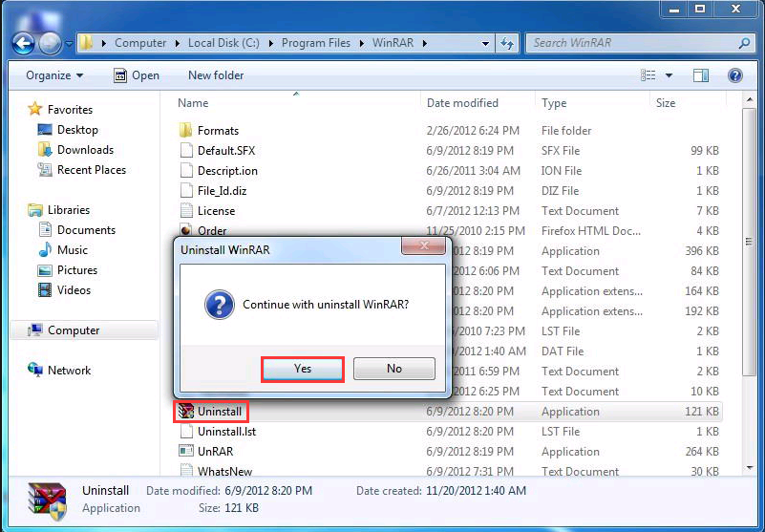The image size is (765, 532).
Task: Close the Uninstall WinRAR dialog
Action: click(423, 245)
